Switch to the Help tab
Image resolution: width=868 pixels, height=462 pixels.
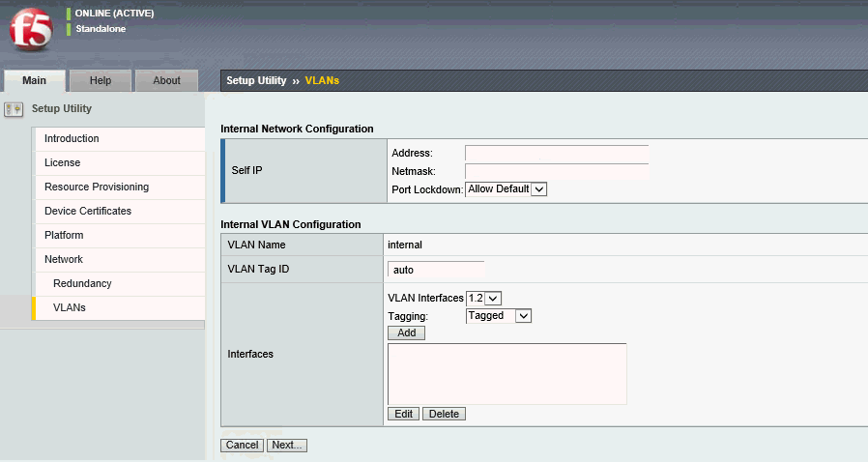(101, 80)
